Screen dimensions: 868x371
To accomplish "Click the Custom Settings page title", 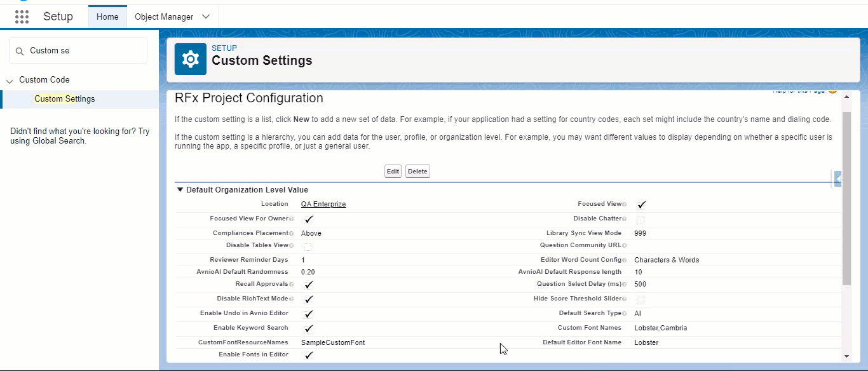I will 262,61.
